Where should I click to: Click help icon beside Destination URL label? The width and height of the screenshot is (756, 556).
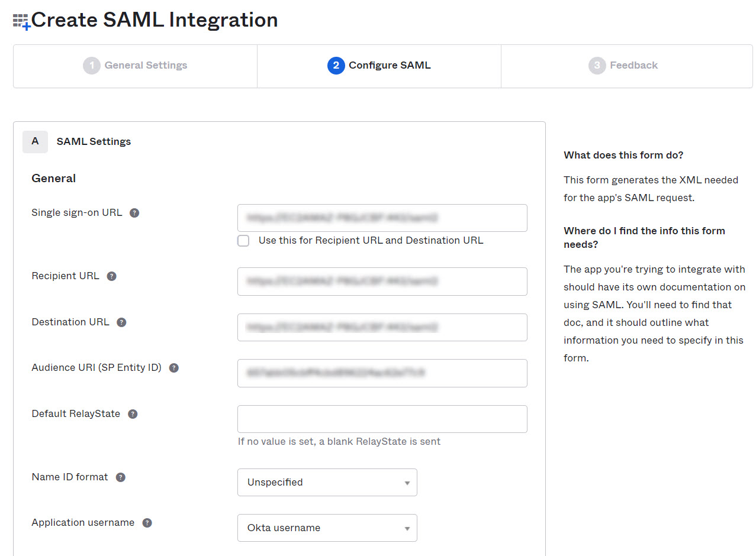pyautogui.click(x=121, y=322)
